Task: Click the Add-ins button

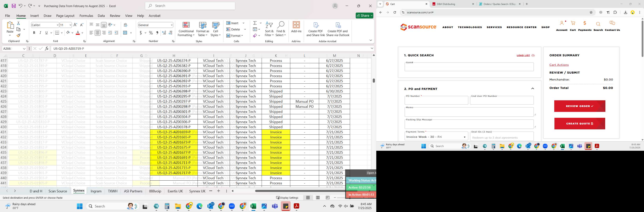Action: coord(296,27)
